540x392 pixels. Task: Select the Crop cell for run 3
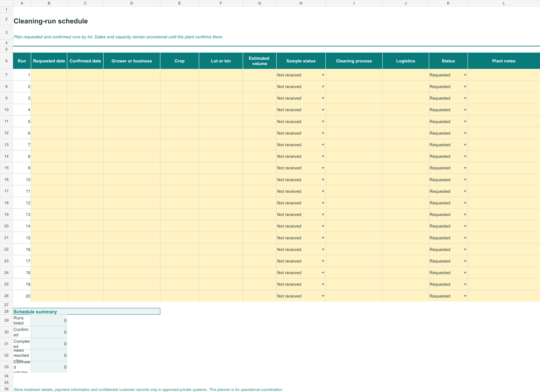180,98
